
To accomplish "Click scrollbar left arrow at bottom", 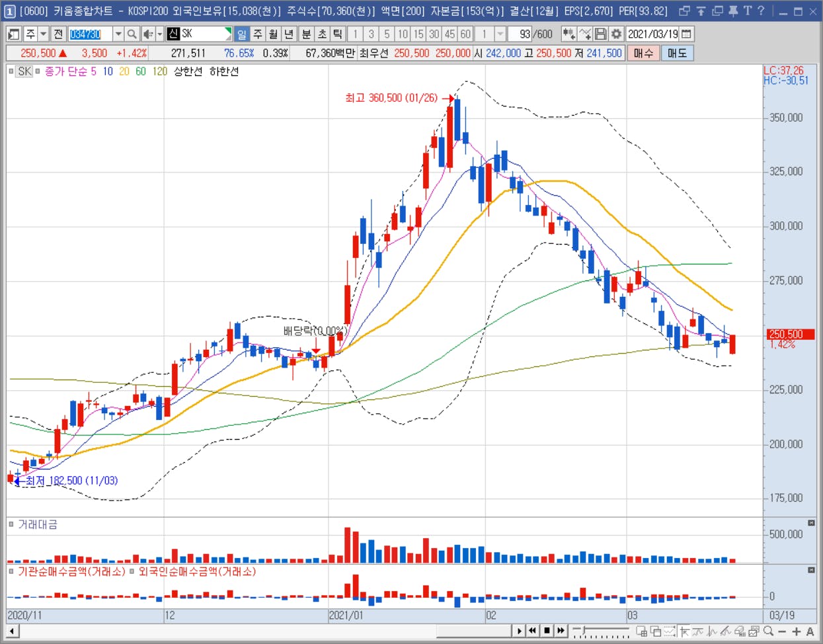I will click(x=13, y=631).
